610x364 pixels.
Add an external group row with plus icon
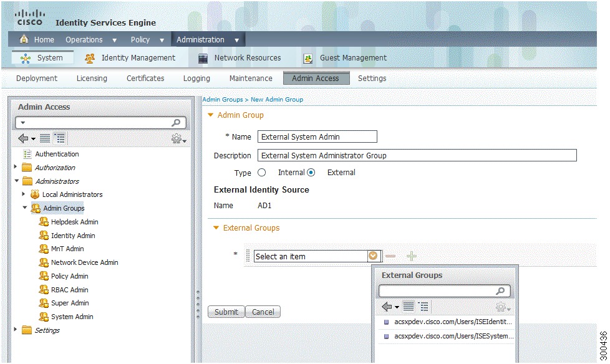point(411,256)
